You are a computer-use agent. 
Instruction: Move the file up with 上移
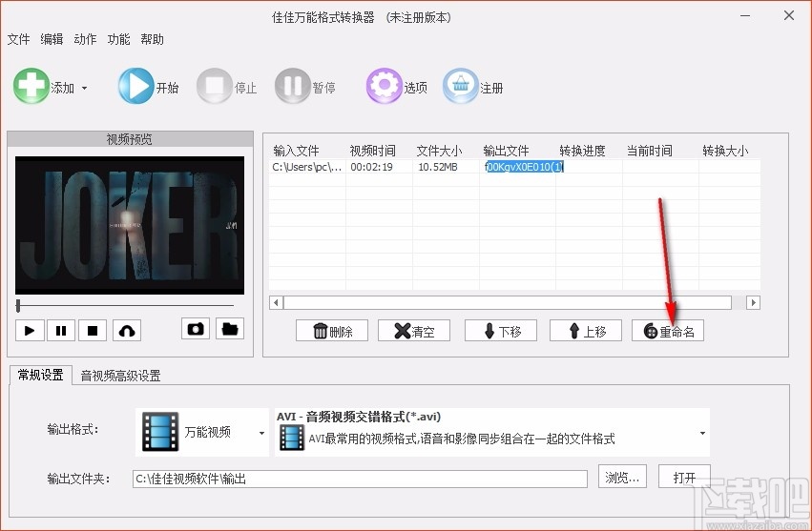pos(586,331)
